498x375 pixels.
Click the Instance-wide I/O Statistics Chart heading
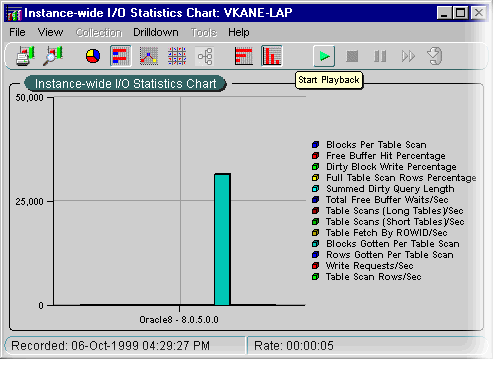click(125, 84)
